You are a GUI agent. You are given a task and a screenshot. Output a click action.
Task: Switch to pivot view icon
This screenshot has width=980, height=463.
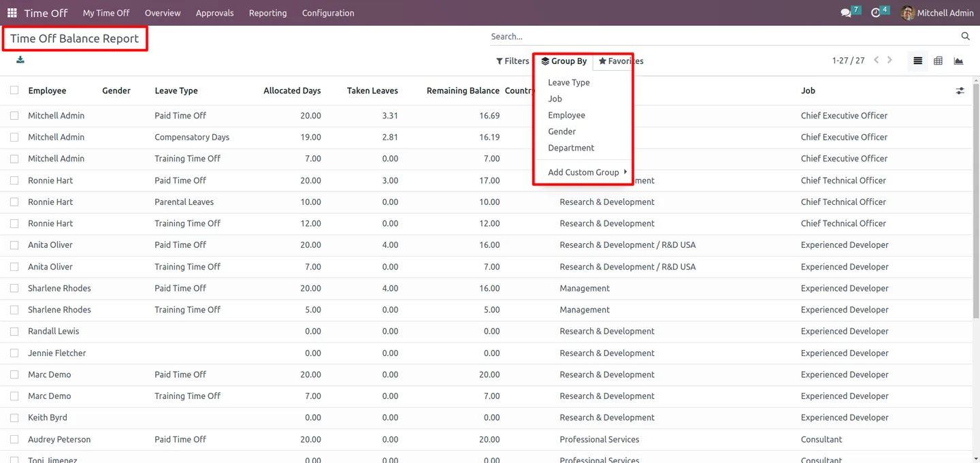[938, 61]
